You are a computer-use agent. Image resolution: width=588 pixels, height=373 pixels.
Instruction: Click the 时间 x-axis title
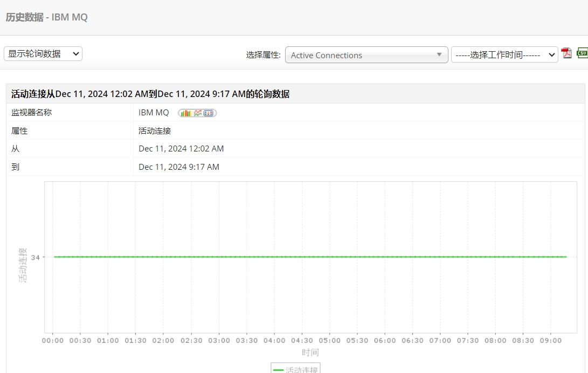coord(310,353)
